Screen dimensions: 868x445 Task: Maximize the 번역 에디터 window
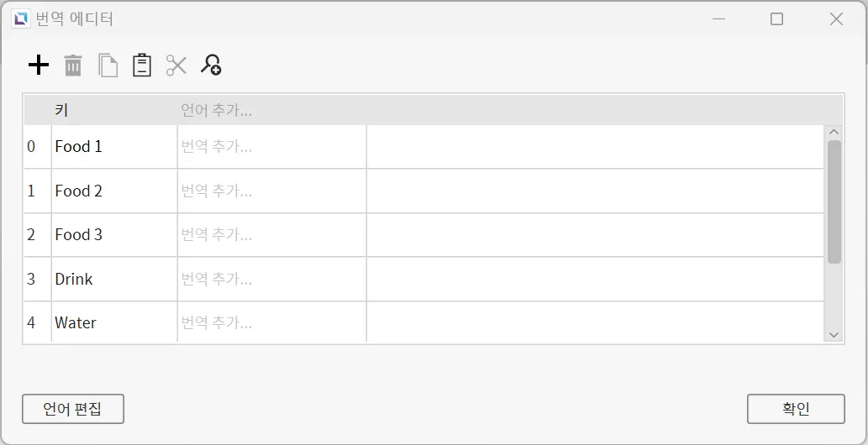click(x=776, y=18)
